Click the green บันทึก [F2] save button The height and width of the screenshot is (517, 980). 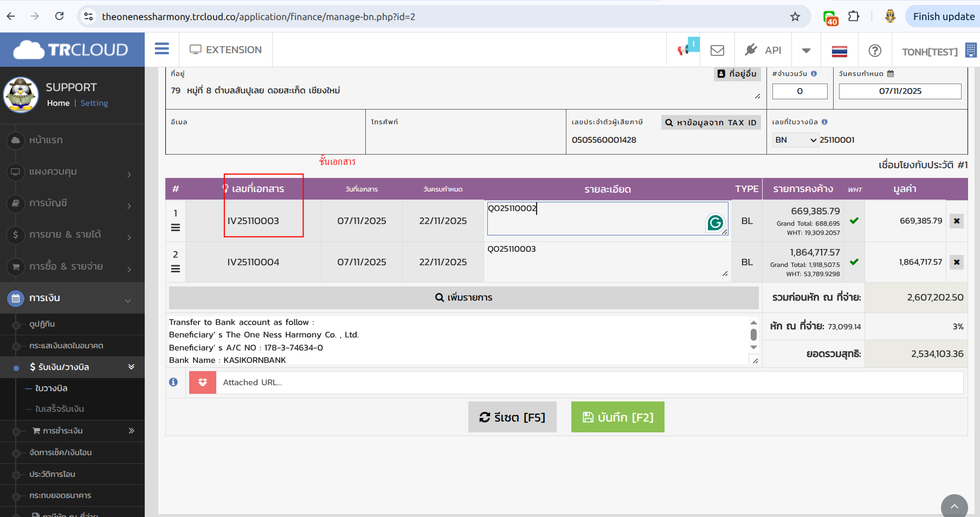617,417
